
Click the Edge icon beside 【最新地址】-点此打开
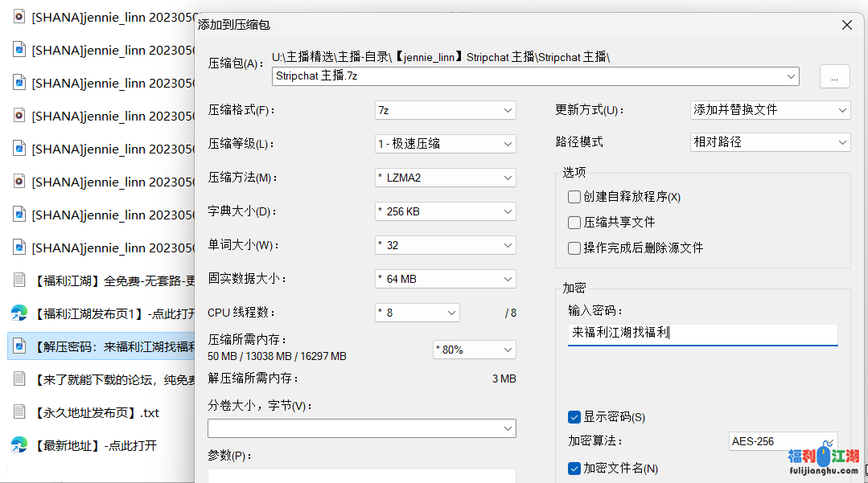click(x=19, y=444)
